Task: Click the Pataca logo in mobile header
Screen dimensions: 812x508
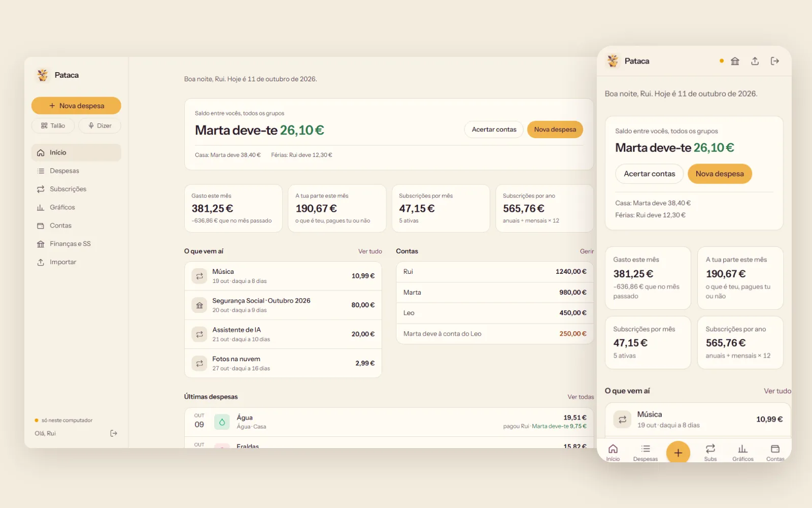Action: 613,61
